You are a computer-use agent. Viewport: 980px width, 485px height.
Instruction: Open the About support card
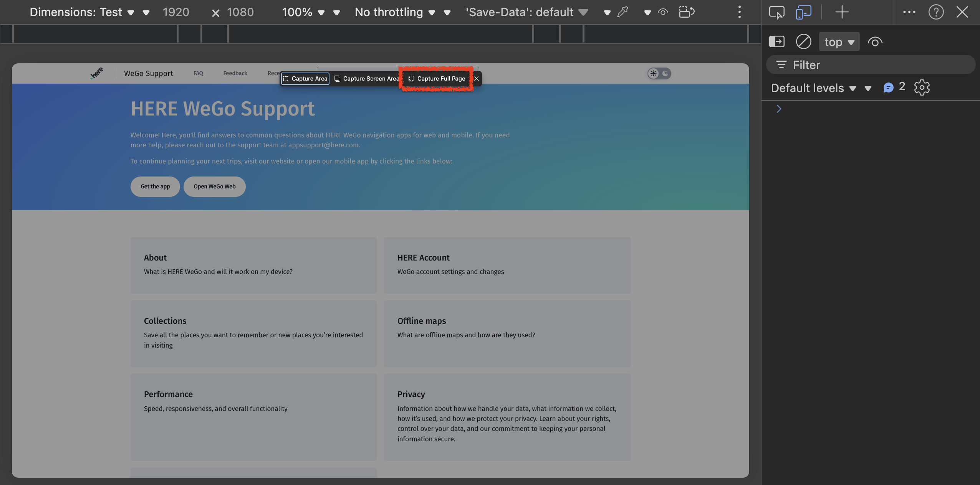click(x=253, y=265)
